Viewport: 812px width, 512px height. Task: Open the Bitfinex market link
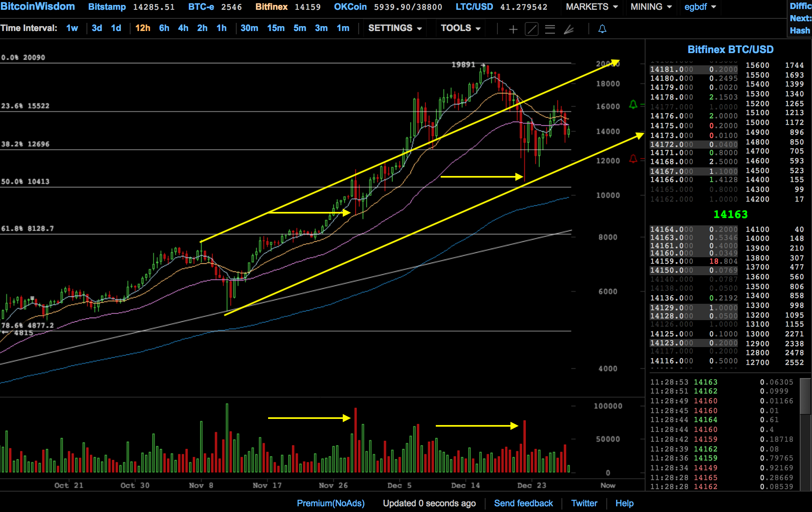(x=271, y=7)
